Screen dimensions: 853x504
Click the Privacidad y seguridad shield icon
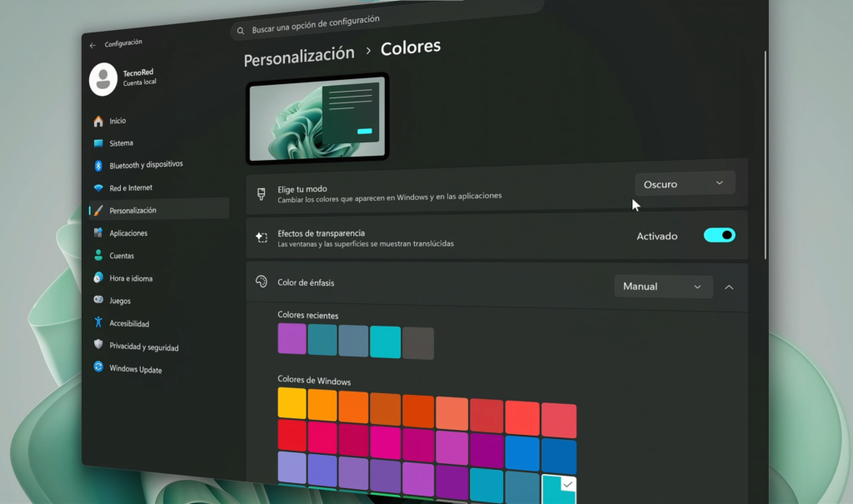pos(98,345)
